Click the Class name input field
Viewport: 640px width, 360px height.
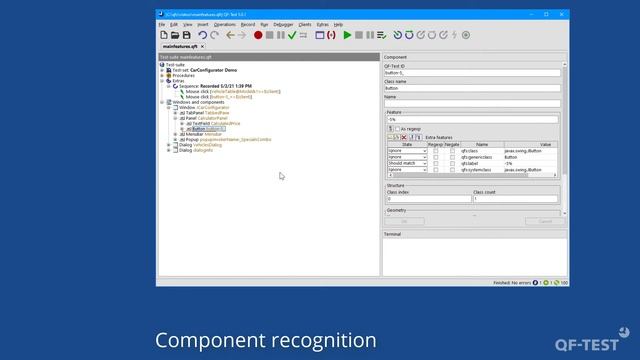(472, 88)
